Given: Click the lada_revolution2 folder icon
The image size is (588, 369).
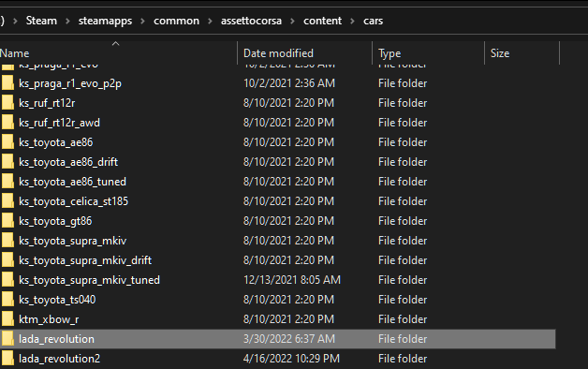Looking at the screenshot, I should pyautogui.click(x=7, y=359).
